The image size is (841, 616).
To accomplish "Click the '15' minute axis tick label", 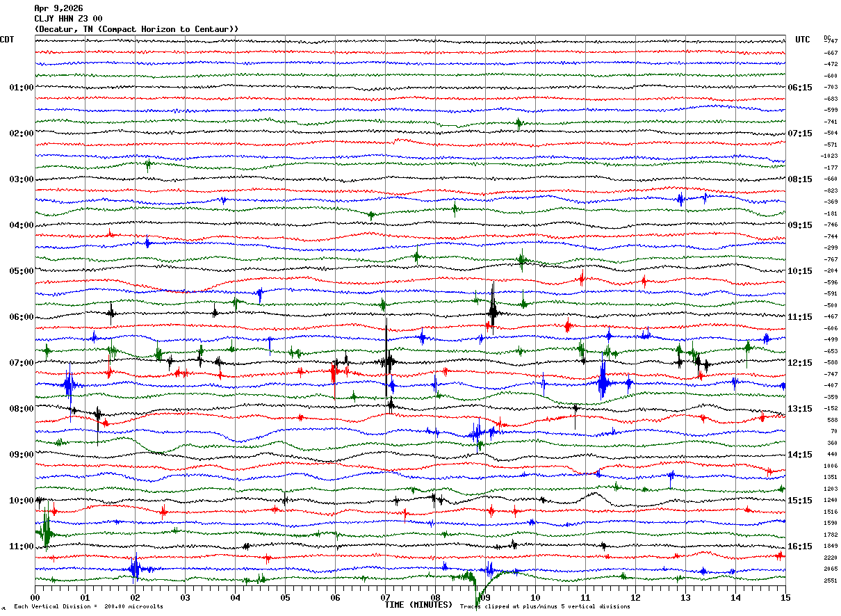I will point(785,597).
